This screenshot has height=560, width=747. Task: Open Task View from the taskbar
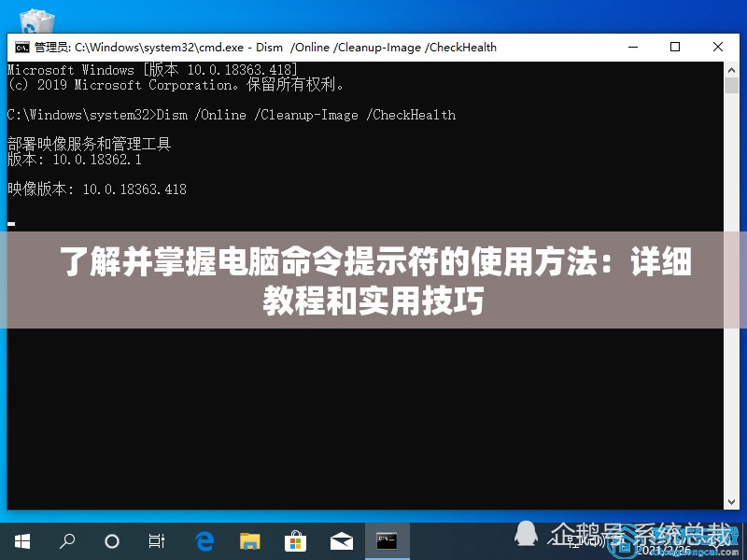(156, 541)
